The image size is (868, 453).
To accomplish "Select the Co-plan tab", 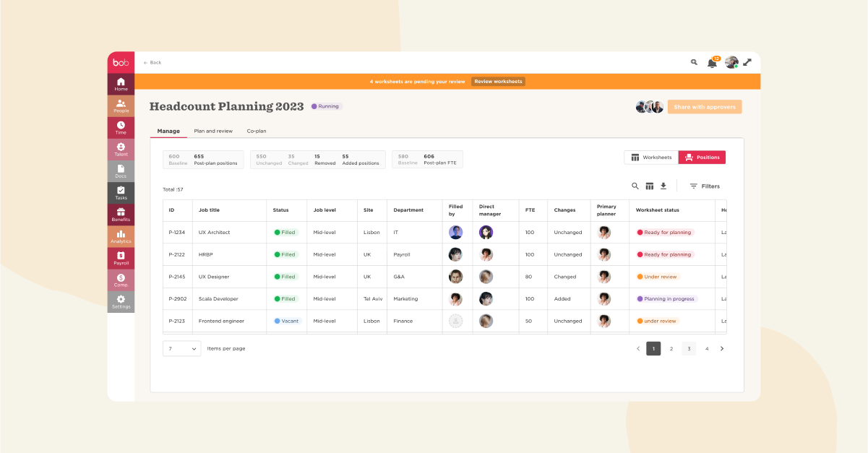I will [257, 131].
